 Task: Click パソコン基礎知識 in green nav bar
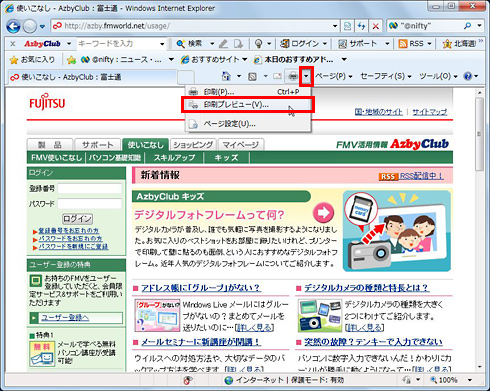114,158
